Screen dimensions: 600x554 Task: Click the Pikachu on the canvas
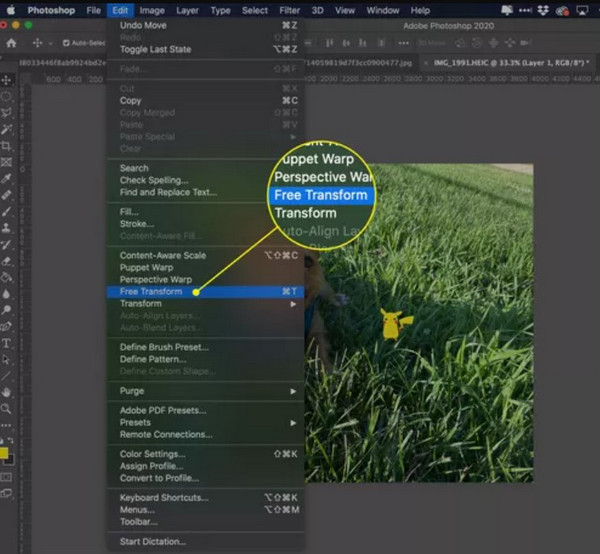coord(395,324)
